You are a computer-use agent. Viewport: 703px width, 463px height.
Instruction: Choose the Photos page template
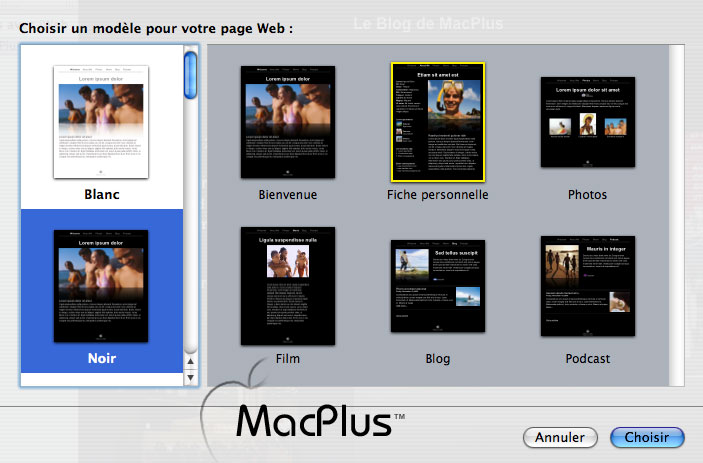[588, 122]
